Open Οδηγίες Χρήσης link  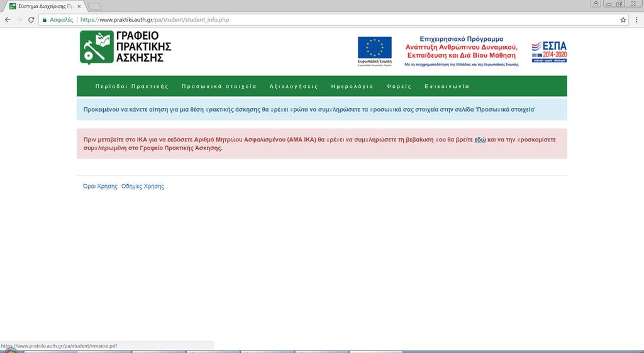click(143, 186)
